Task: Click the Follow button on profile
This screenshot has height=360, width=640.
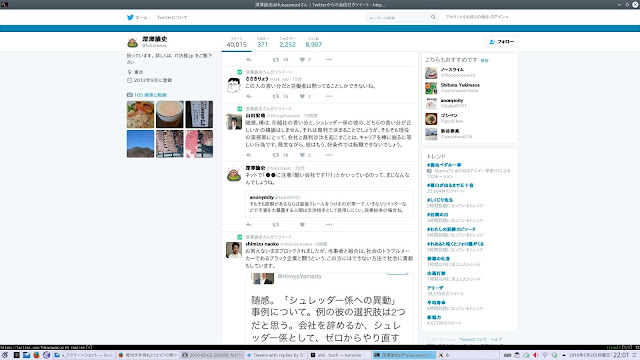Action: point(501,42)
